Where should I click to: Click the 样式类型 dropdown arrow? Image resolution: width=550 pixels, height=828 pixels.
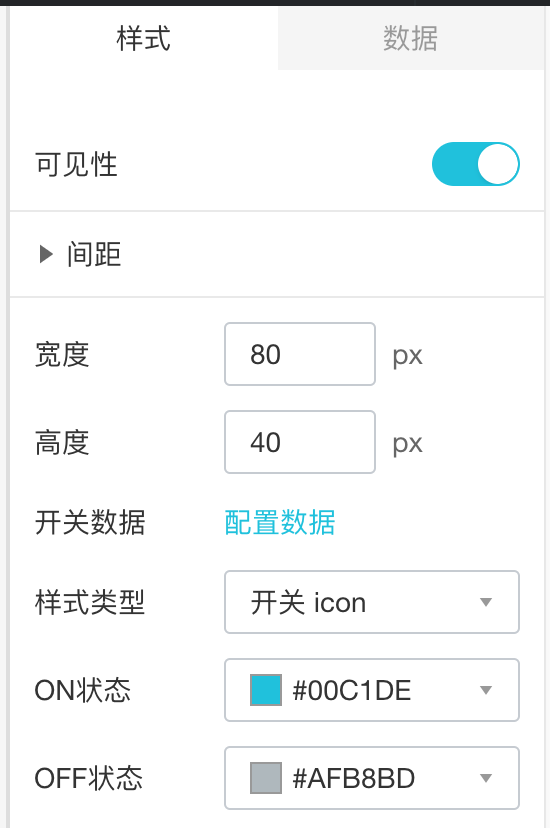click(486, 602)
